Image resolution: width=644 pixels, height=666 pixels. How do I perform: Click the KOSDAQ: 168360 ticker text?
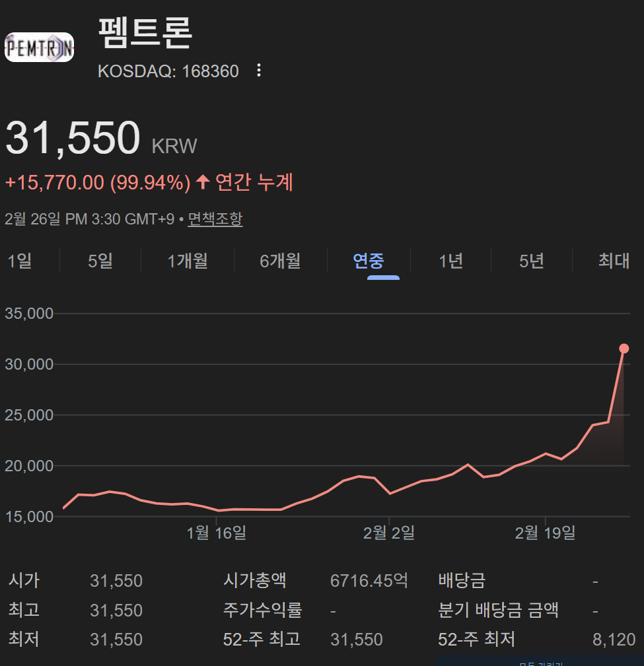point(168,71)
